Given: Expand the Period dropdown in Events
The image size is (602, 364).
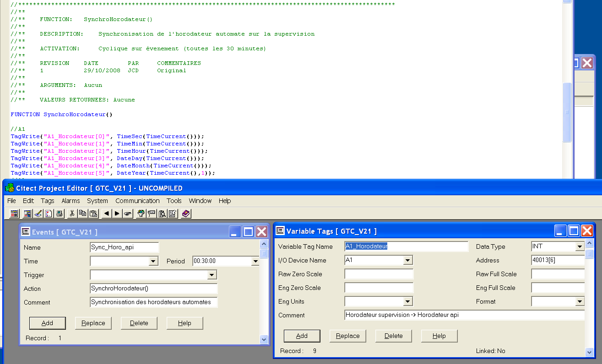Looking at the screenshot, I should pos(255,262).
